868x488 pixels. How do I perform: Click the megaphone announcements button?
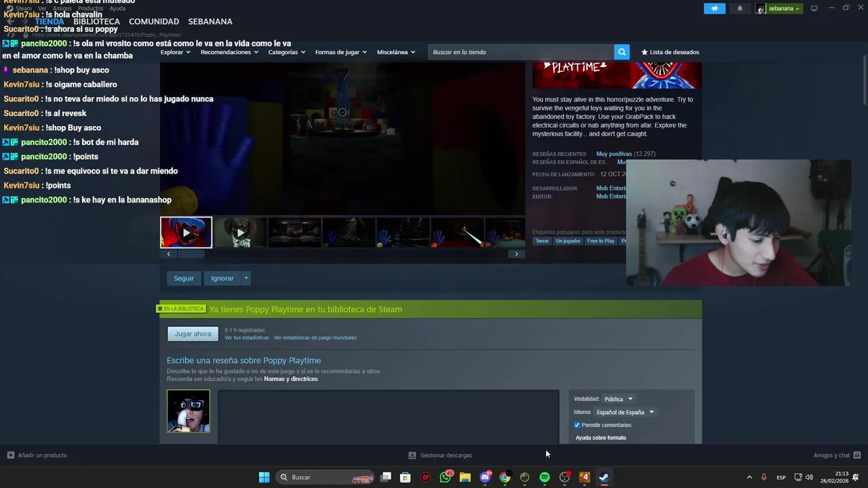[x=714, y=8]
